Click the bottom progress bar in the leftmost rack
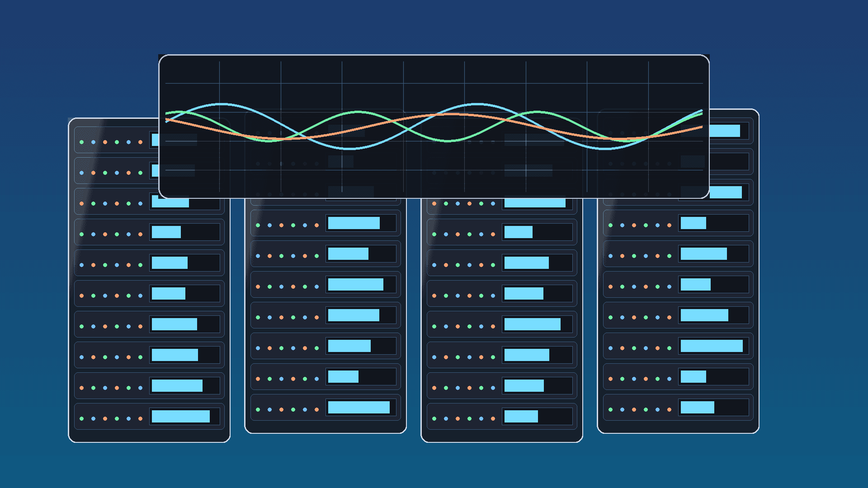Viewport: 868px width, 488px height. point(180,416)
